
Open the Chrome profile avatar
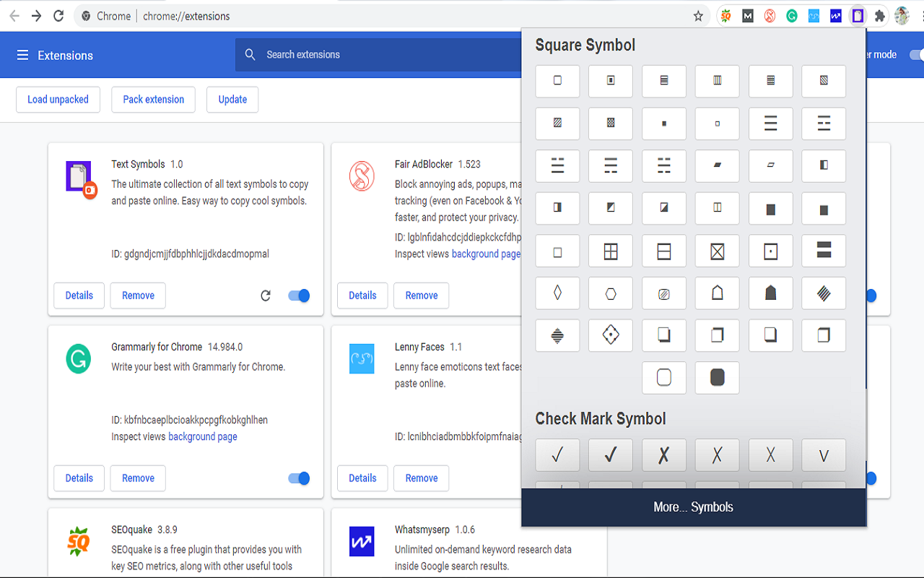(902, 16)
